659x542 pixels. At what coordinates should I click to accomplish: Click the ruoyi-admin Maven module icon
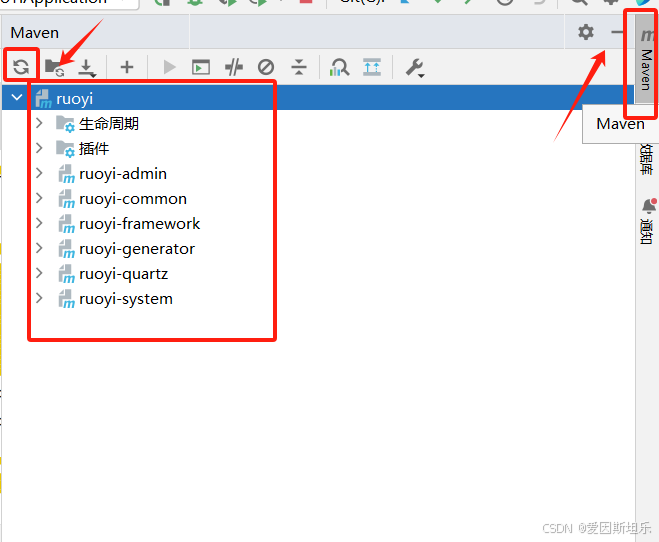66,174
